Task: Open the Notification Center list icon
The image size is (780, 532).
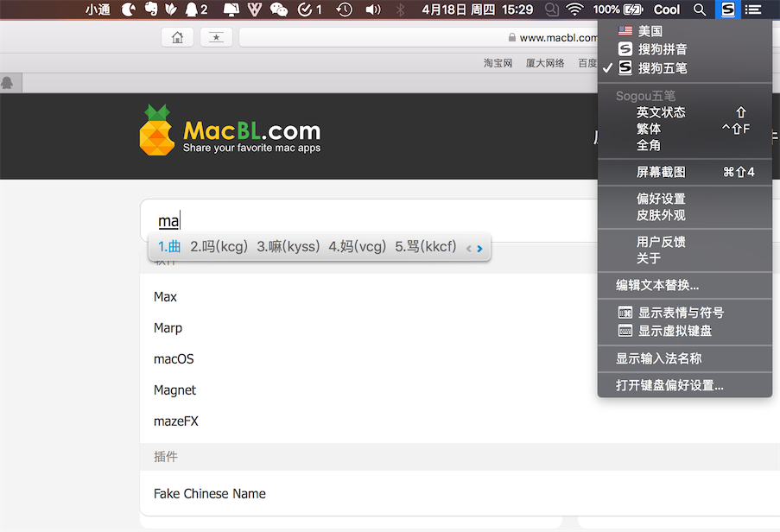Action: (753, 9)
